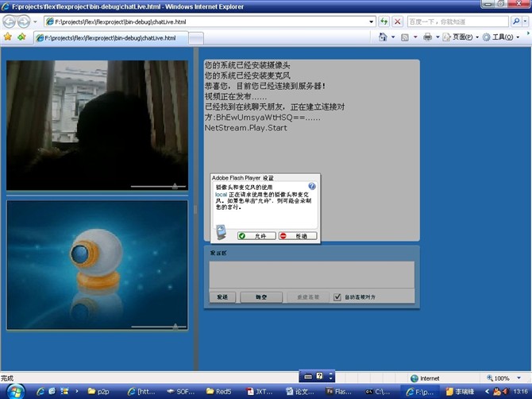Screen dimensions: 532x399
Task: Switch to Red5 folder taskbar button
Action: coord(220,392)
